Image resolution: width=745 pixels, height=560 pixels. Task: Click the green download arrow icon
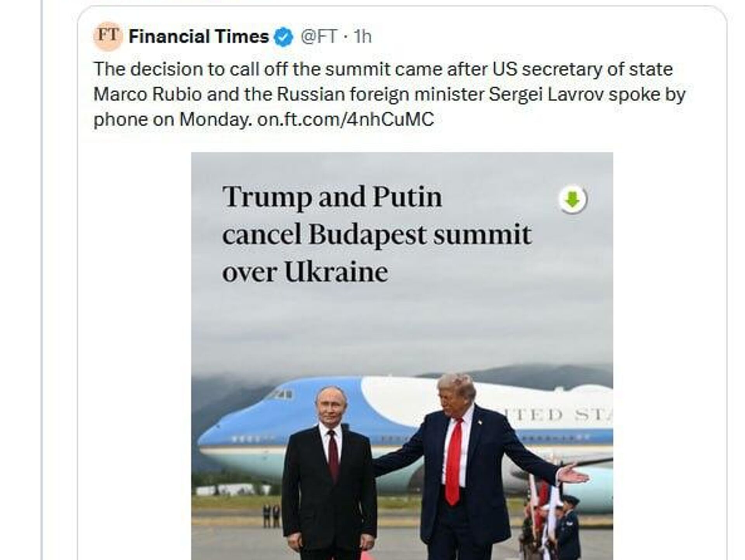click(572, 200)
